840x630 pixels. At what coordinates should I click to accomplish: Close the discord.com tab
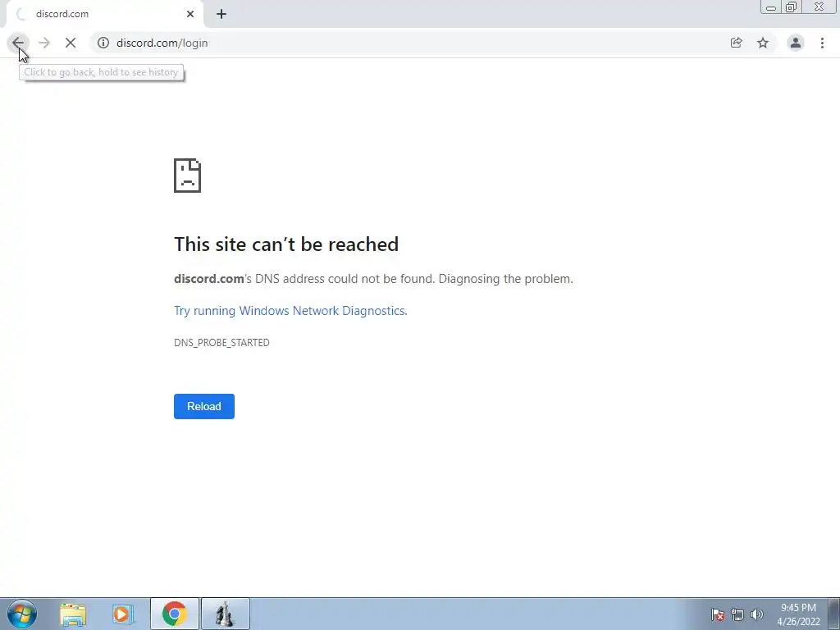click(190, 15)
